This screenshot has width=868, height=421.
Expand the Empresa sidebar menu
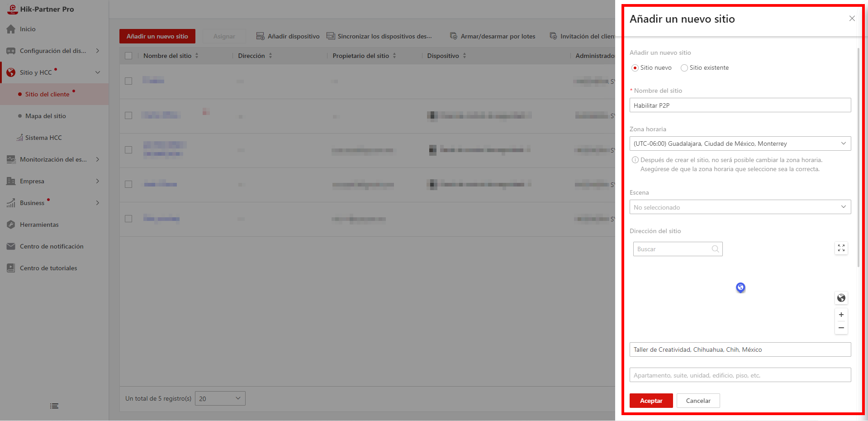pyautogui.click(x=54, y=181)
